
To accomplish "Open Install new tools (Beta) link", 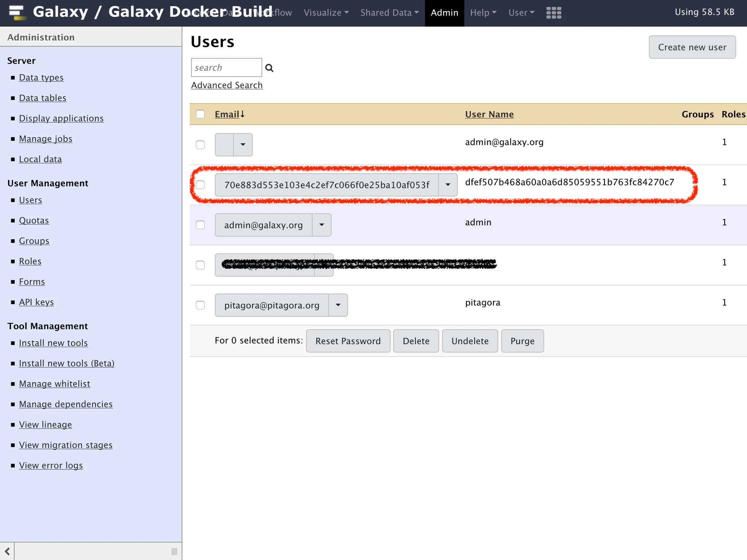I will tap(67, 363).
